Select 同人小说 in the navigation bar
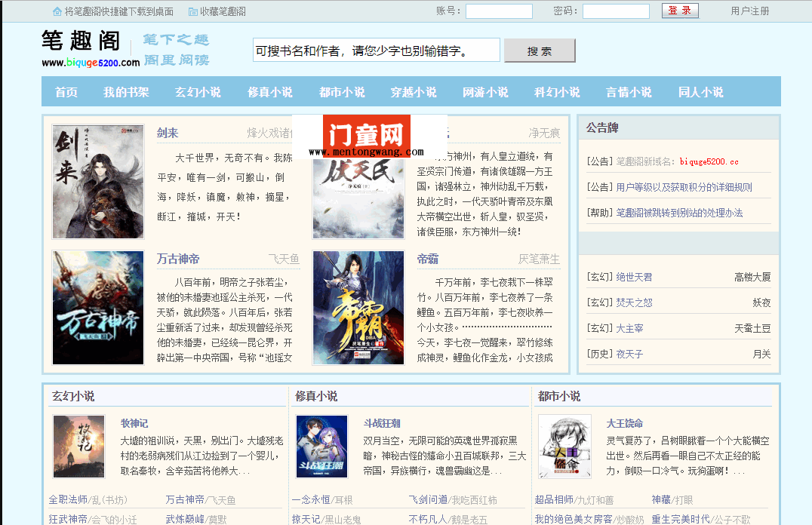812x525 pixels. [x=700, y=92]
